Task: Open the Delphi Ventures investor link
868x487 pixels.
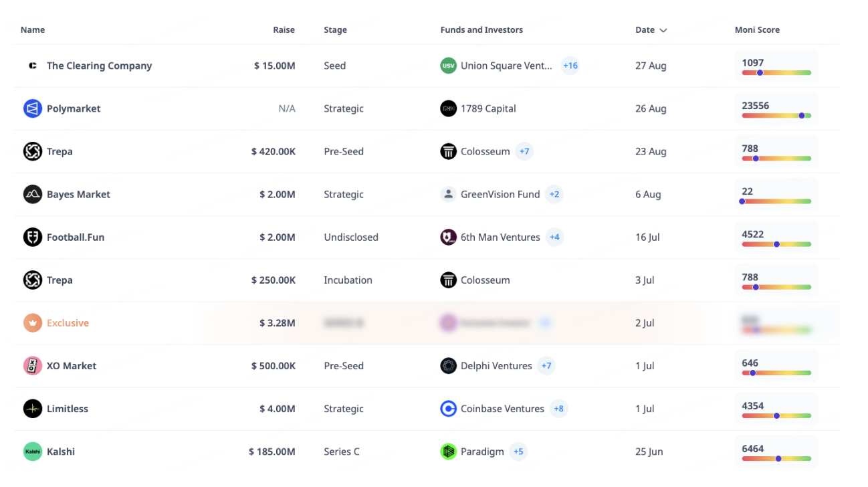Action: pos(496,366)
